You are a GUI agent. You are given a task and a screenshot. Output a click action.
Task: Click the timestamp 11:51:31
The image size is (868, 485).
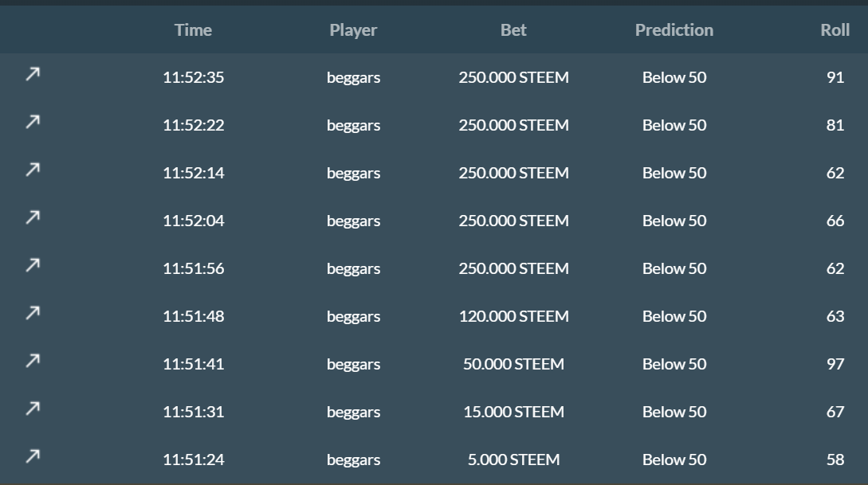(x=193, y=413)
